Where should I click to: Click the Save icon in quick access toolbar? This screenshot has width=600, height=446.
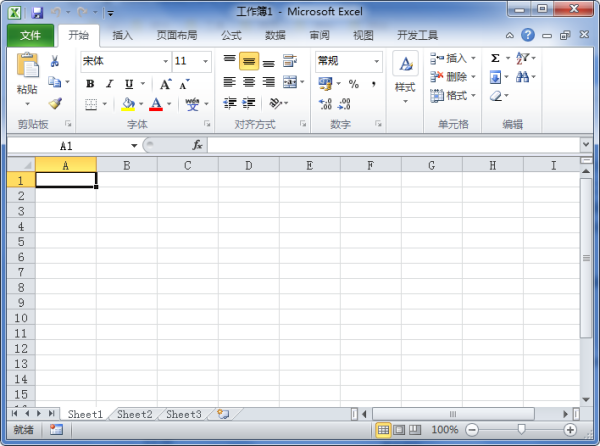37,13
